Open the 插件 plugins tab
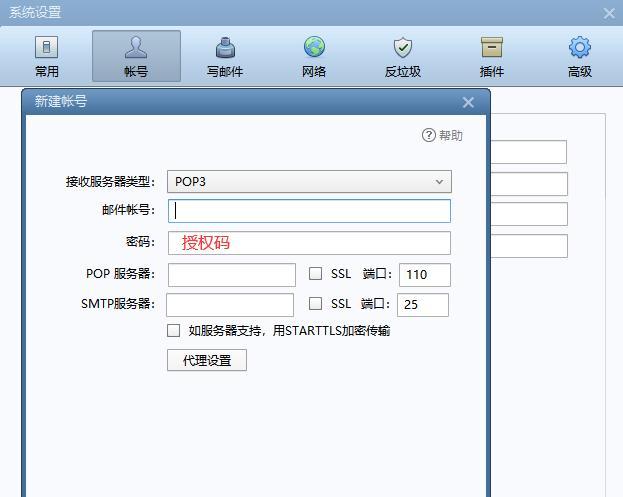Viewport: 623px width, 497px height. [x=491, y=56]
